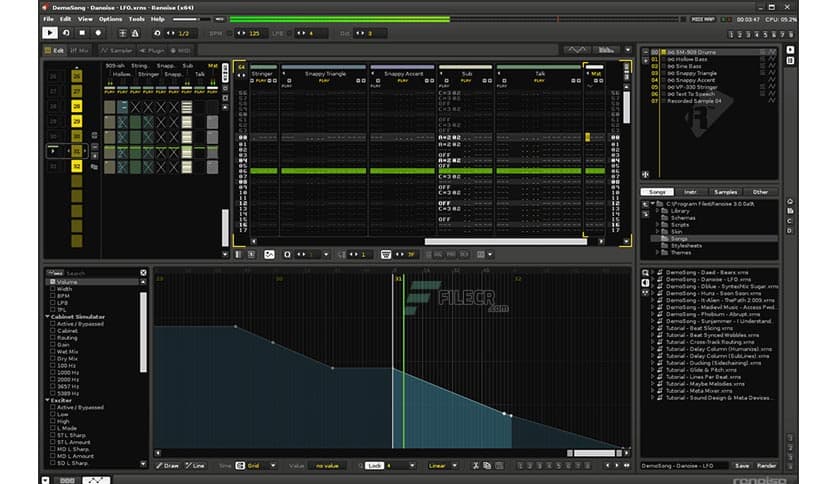Open DemoSong - Daed - Bears.xrns file
This screenshot has width=836, height=484.
pos(708,272)
